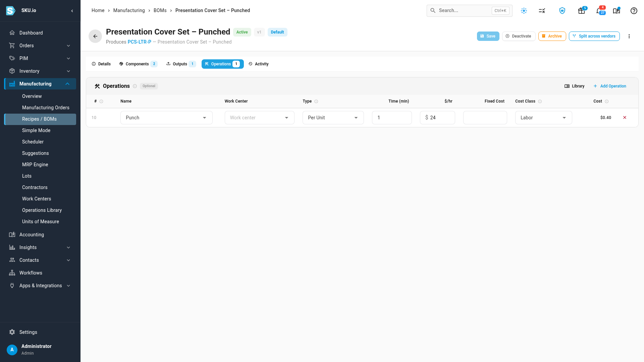
Task: Click Add Operation link
Action: [x=610, y=86]
